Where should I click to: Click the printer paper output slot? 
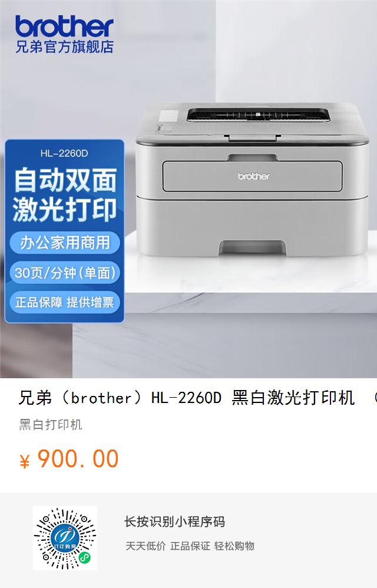(x=258, y=115)
